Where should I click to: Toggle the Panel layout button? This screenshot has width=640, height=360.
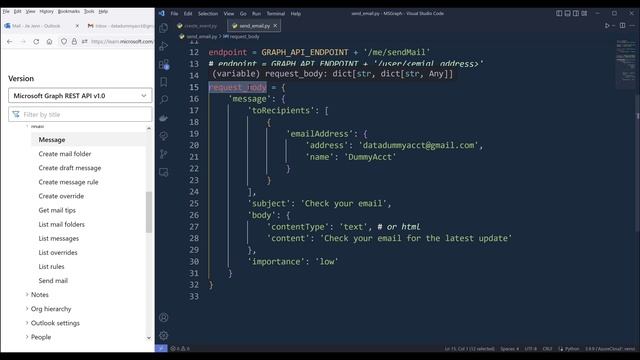pos(567,13)
